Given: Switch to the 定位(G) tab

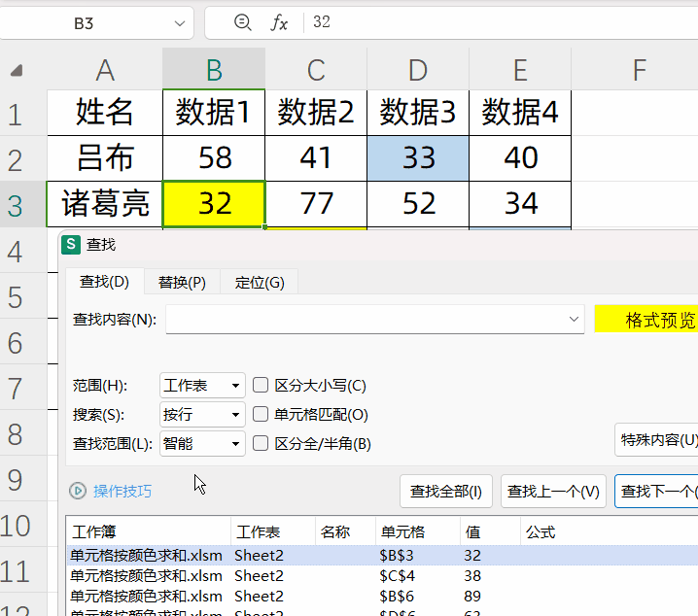Looking at the screenshot, I should tap(260, 282).
